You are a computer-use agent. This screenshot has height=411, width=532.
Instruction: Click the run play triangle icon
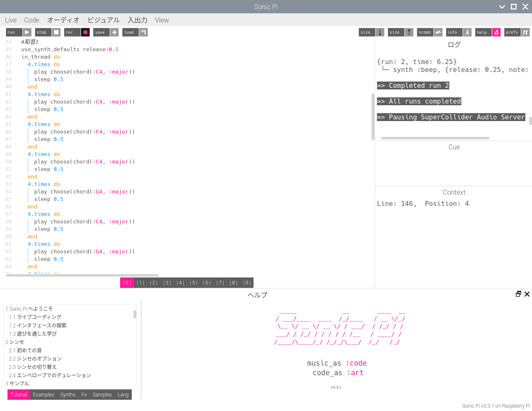27,32
